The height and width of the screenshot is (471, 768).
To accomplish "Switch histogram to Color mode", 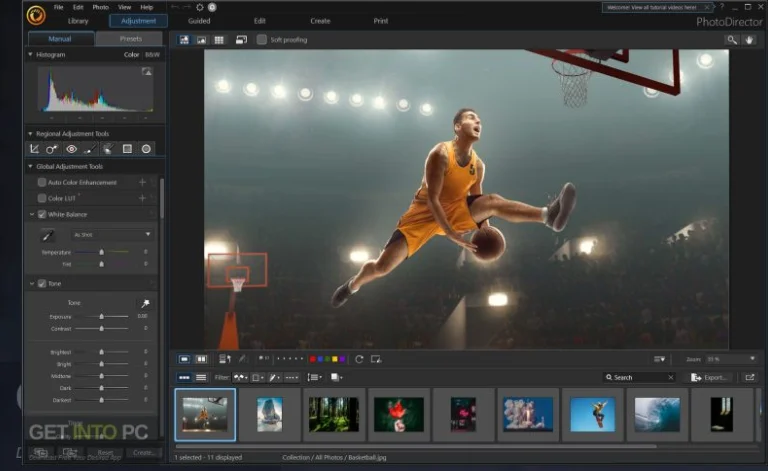I will tap(131, 55).
